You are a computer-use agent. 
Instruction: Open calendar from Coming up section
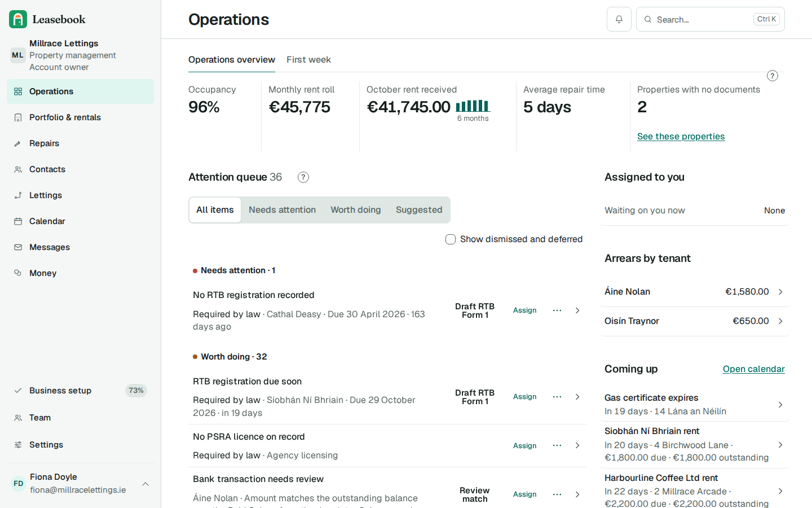coord(754,369)
